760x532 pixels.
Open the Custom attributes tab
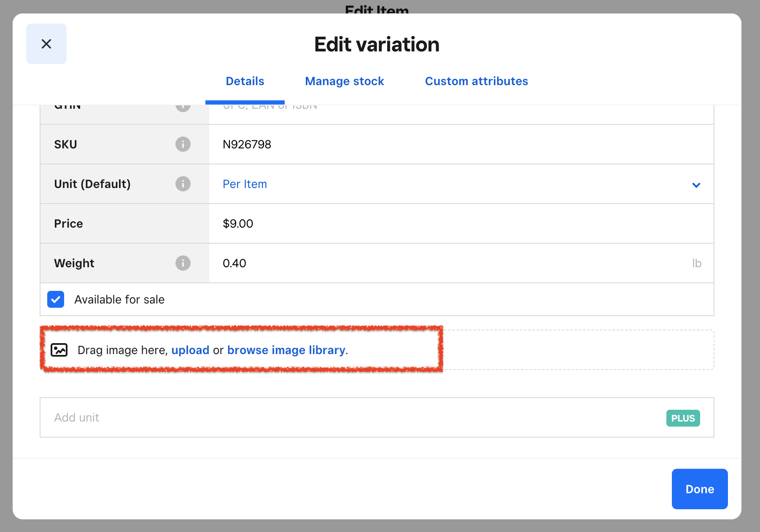pyautogui.click(x=477, y=81)
